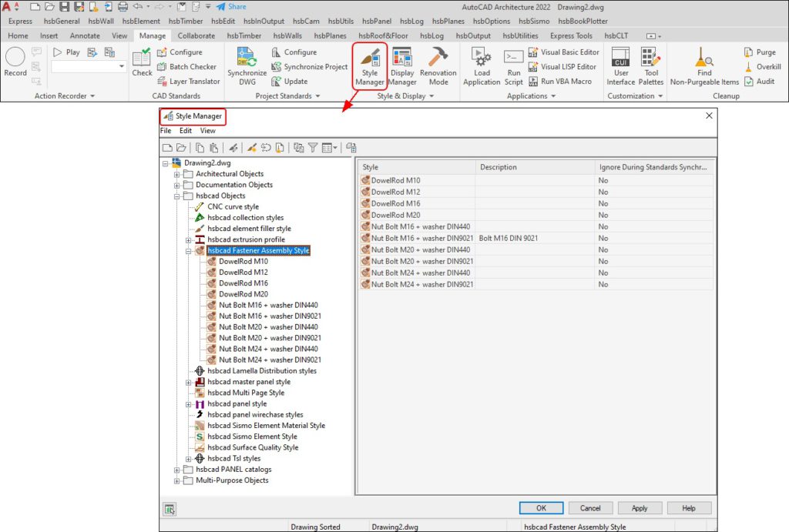
Task: Click the Filter Style Type funnel icon
Action: tap(313, 148)
